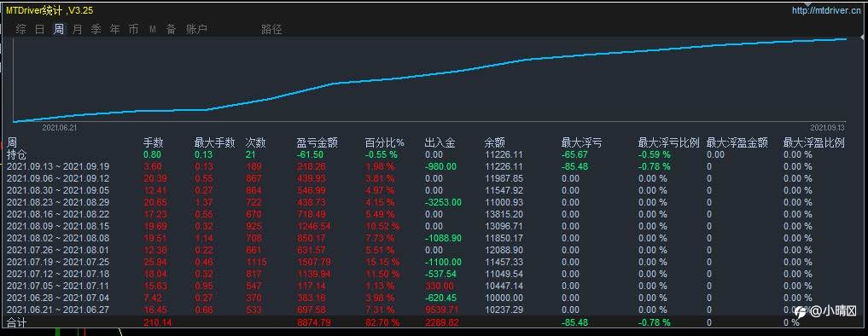Click the profit value 1507.79
The width and height of the screenshot is (868, 336).
pos(314,262)
